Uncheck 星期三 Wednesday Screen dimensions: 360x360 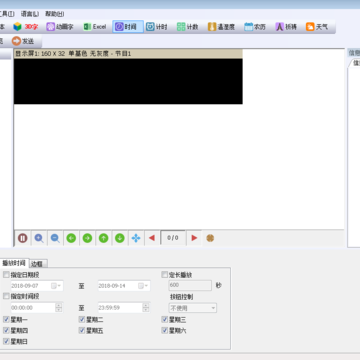pyautogui.click(x=165, y=320)
